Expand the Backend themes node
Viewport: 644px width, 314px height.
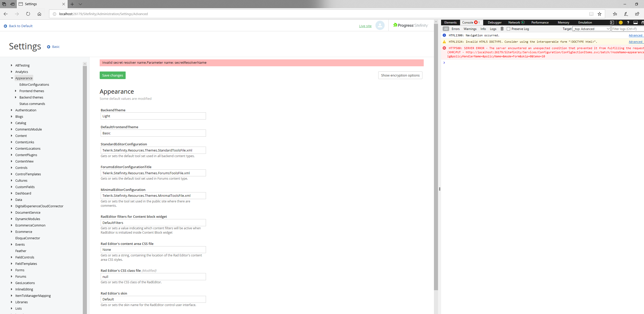point(16,97)
